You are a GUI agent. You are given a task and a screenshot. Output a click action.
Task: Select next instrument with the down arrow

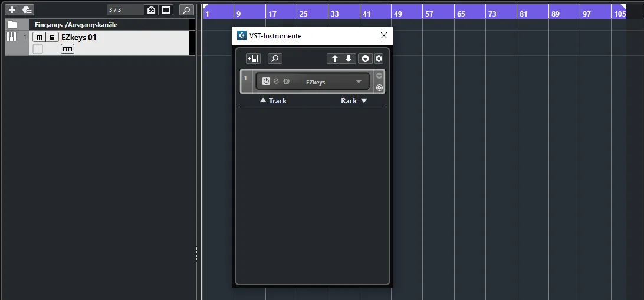coord(349,58)
